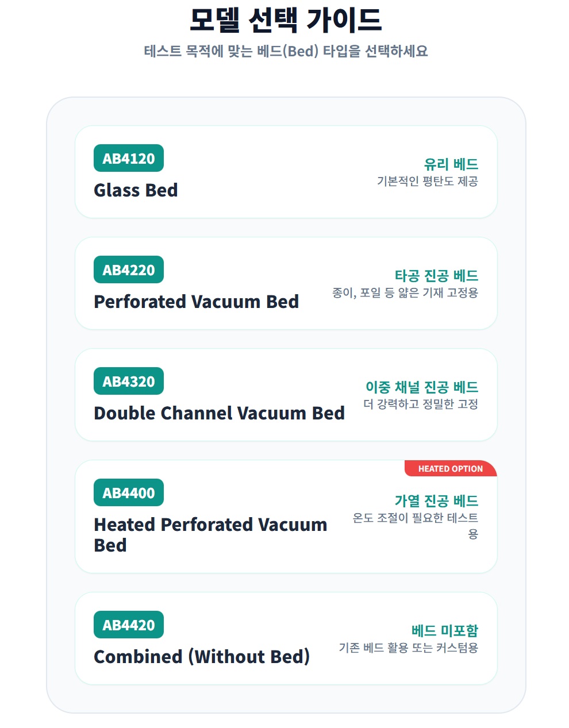Click the 이중 채널 진공 베드 label
Image resolution: width=569 pixels, height=728 pixels.
(x=422, y=387)
